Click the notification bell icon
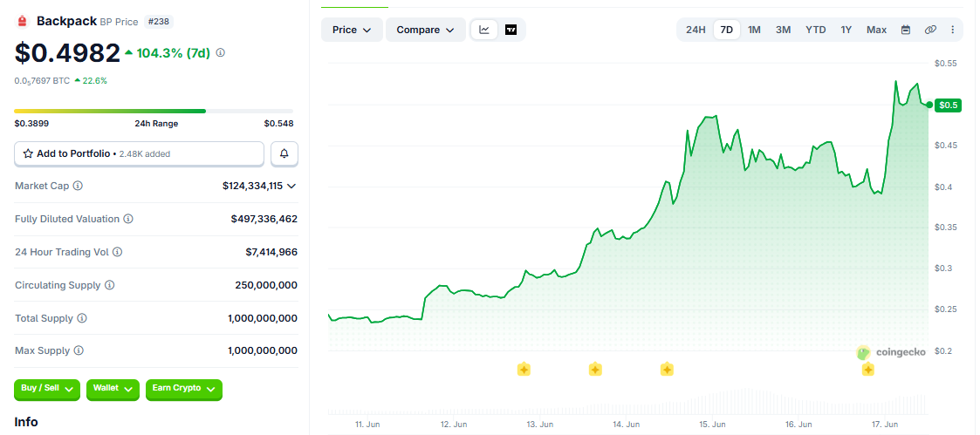980x435 pixels. [x=284, y=153]
